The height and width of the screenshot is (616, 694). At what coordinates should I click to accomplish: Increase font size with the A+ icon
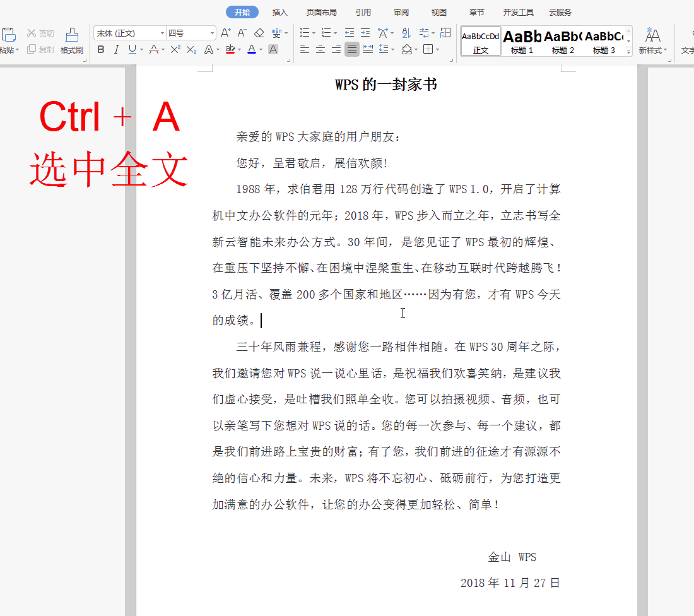click(x=225, y=33)
